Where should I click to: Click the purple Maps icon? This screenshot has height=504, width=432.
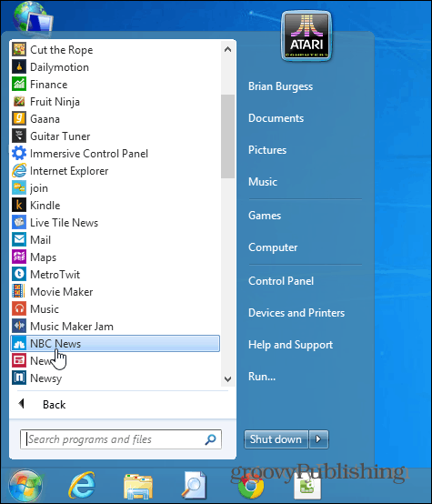(x=19, y=257)
